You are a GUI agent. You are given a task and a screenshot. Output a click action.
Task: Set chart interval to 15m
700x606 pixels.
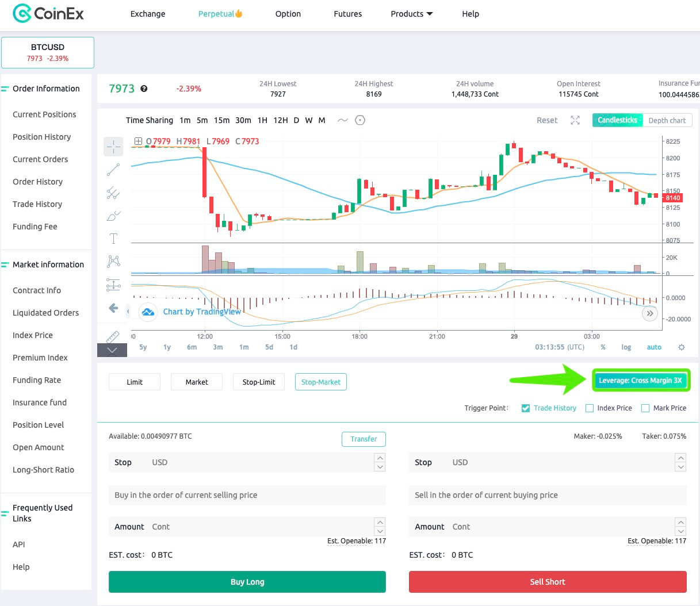221,120
